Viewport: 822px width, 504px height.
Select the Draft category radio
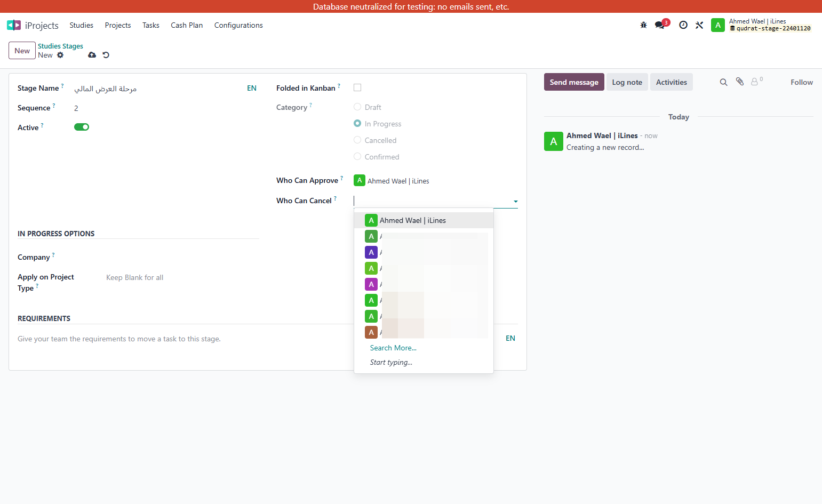(x=357, y=107)
